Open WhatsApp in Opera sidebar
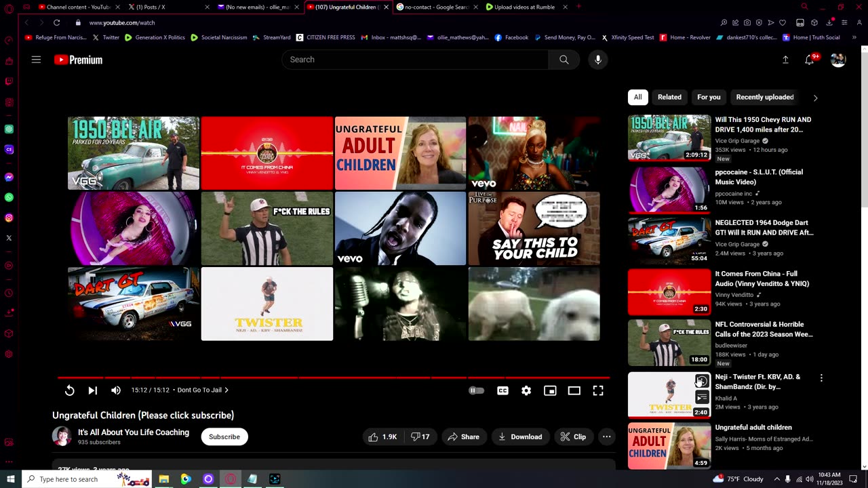The image size is (868, 488). point(9,197)
